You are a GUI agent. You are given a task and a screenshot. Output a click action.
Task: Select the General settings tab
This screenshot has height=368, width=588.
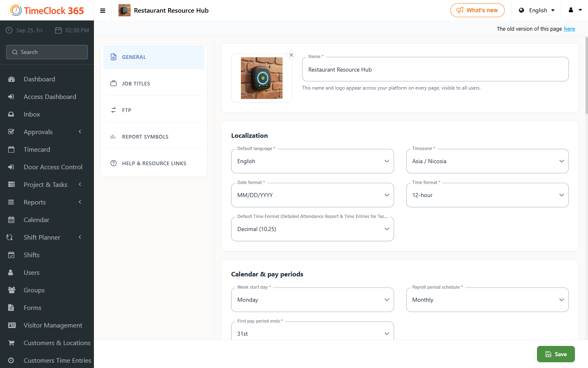coord(154,57)
